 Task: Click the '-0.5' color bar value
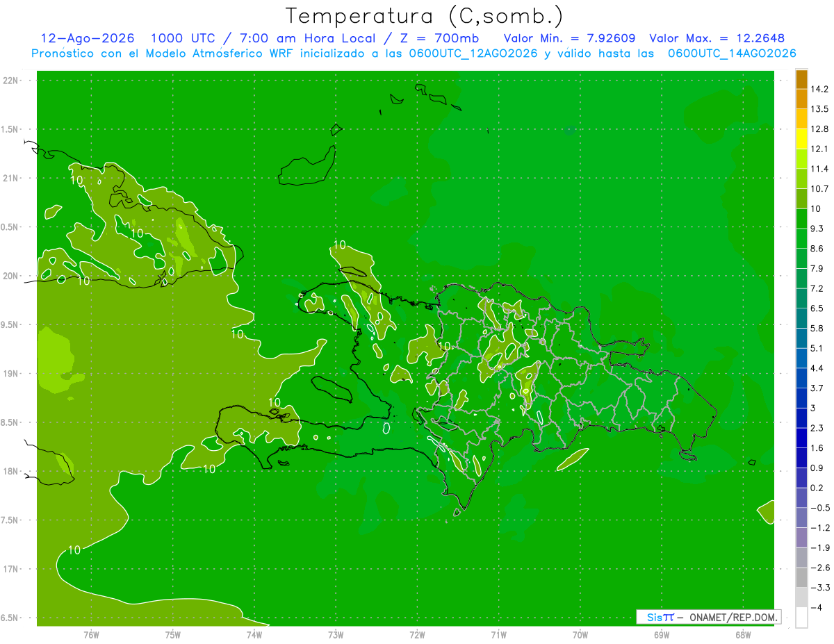[820, 508]
